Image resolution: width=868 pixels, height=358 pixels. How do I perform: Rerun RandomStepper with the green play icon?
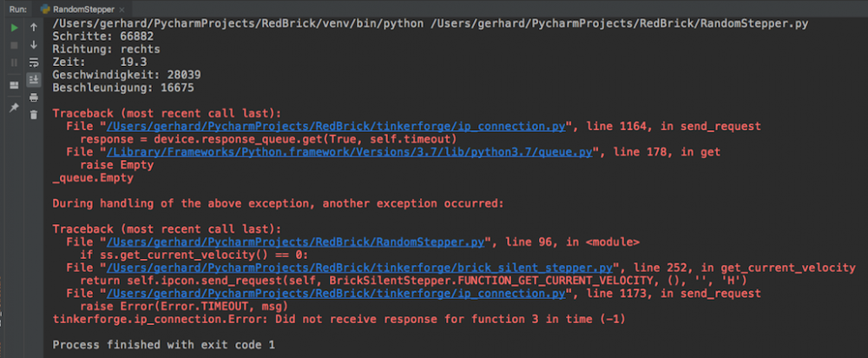click(x=14, y=28)
